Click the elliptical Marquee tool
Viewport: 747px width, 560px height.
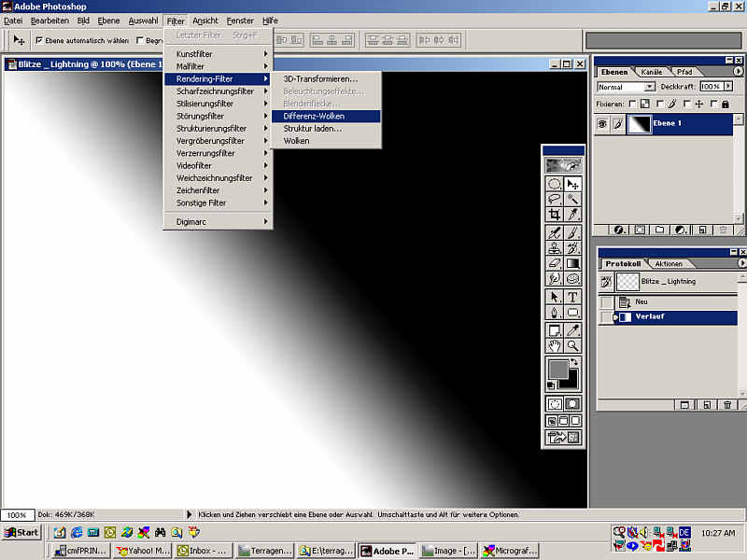pyautogui.click(x=554, y=184)
